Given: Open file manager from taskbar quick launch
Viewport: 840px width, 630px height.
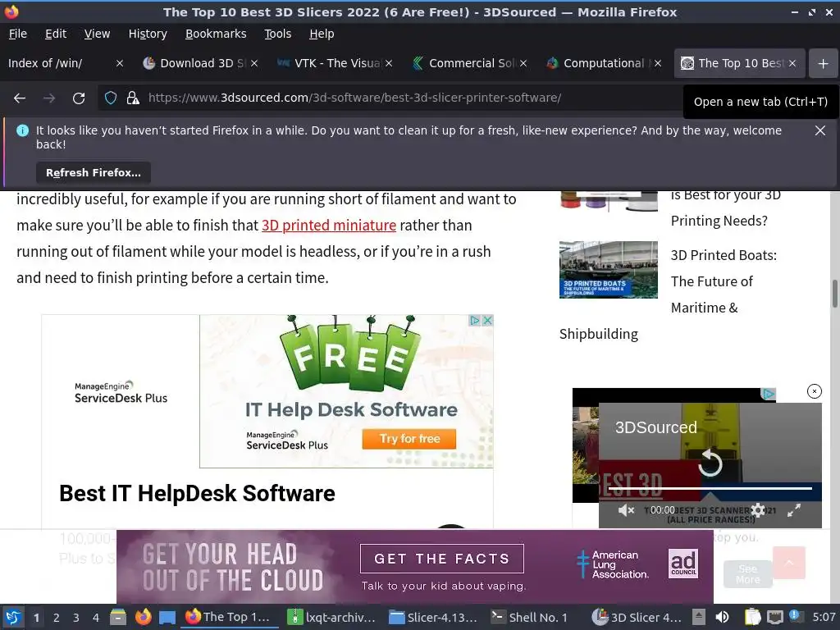Looking at the screenshot, I should (118, 617).
